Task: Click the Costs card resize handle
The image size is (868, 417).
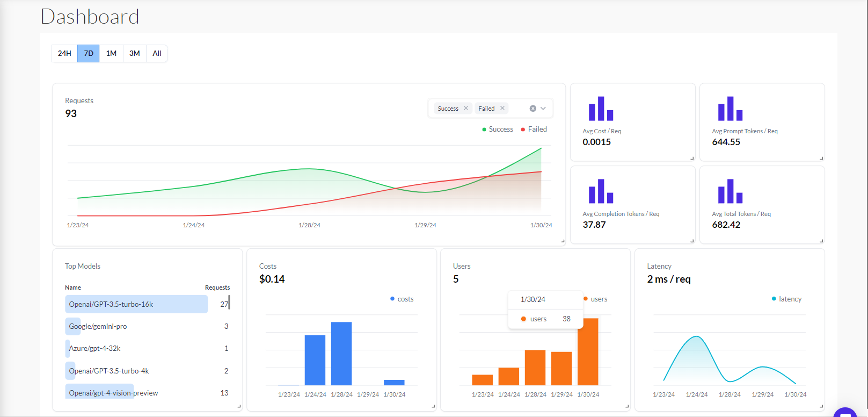Action: [433, 406]
